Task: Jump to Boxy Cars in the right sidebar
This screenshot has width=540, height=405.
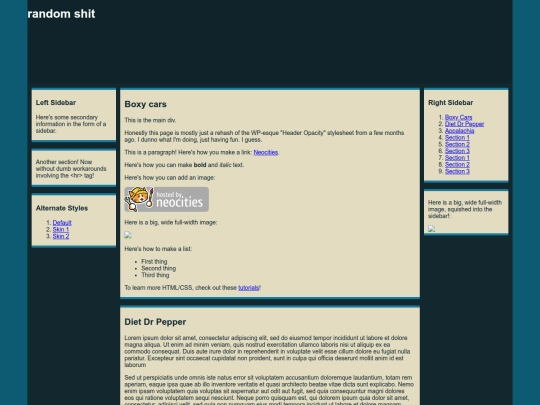Action: tap(458, 117)
